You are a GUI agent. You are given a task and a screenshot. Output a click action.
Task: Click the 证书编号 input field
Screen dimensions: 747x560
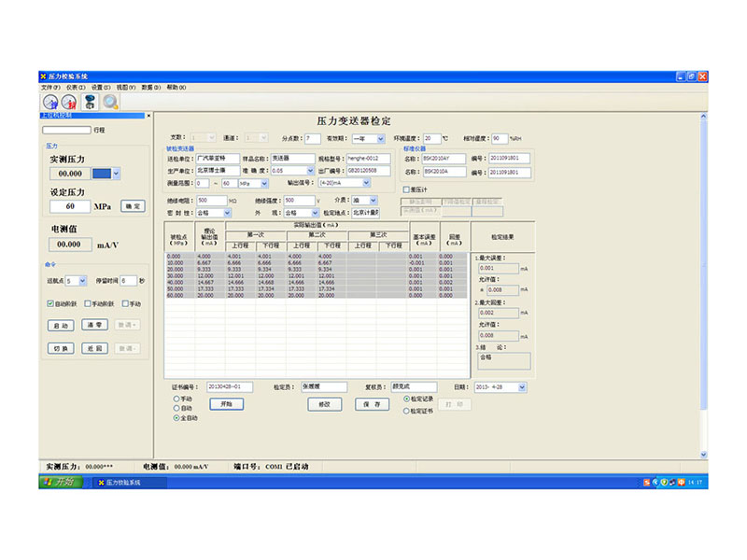click(x=231, y=386)
